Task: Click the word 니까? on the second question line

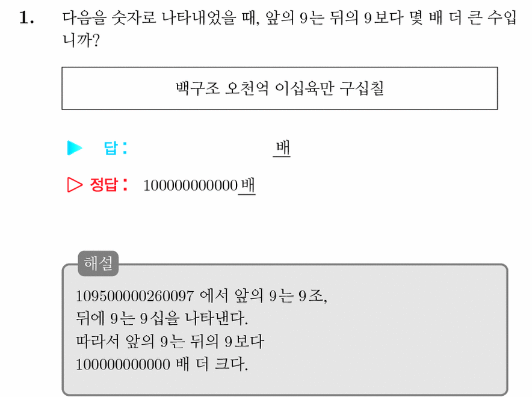Action: pyautogui.click(x=81, y=41)
